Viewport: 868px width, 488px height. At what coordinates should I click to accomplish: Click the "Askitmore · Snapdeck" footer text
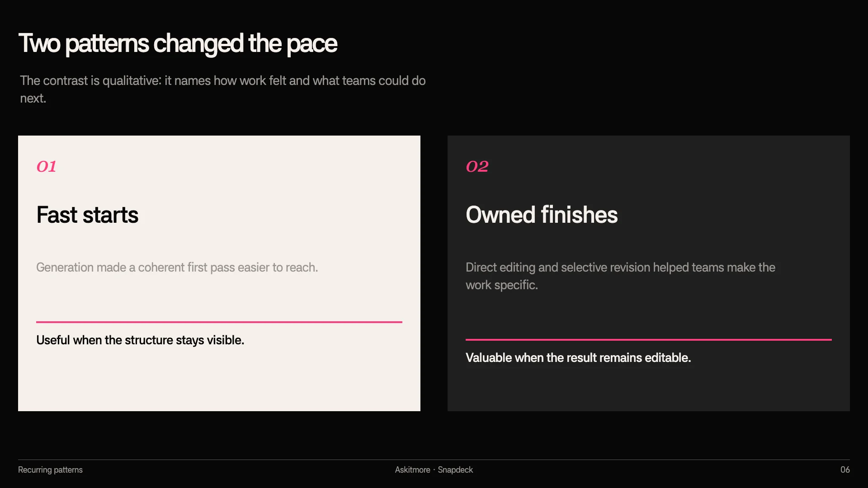(x=434, y=470)
